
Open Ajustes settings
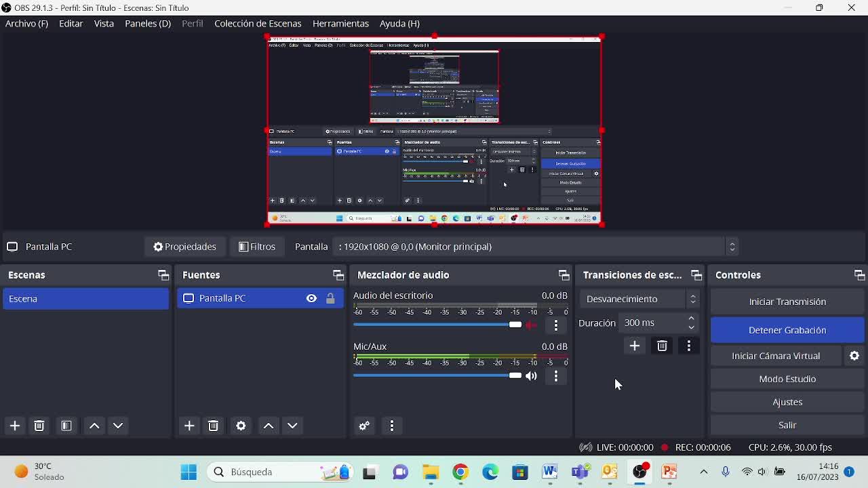(x=787, y=402)
